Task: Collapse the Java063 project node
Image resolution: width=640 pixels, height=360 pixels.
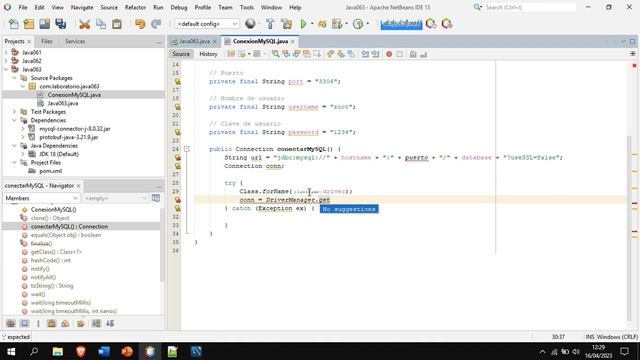Action: tap(6, 69)
